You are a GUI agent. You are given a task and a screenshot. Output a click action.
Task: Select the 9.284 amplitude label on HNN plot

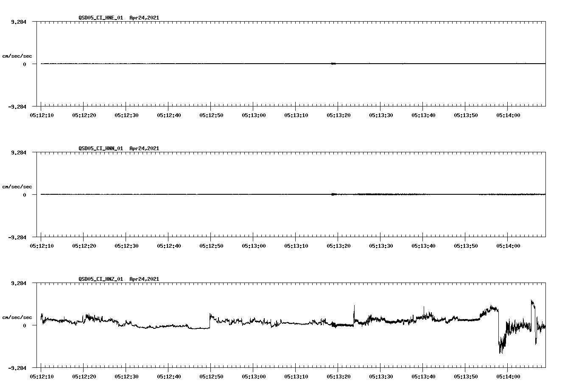coord(20,151)
